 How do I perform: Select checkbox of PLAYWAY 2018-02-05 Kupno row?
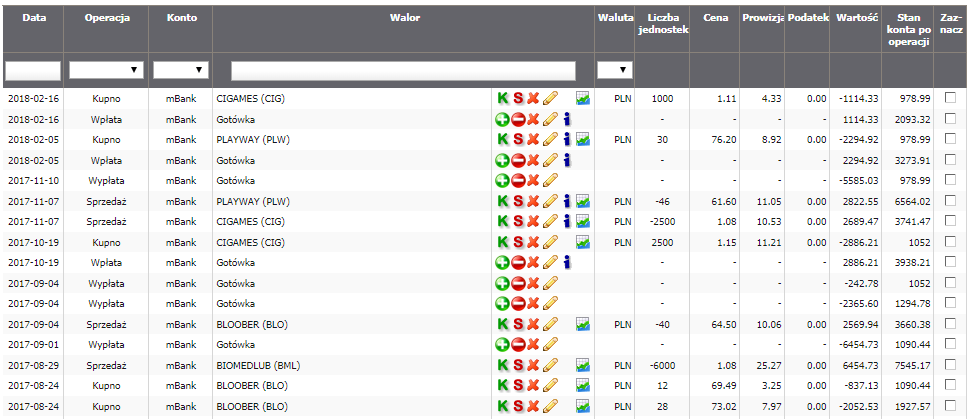coord(950,138)
